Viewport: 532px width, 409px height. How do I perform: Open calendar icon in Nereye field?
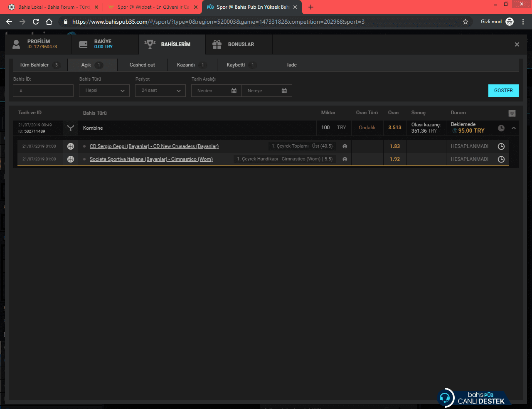click(284, 91)
